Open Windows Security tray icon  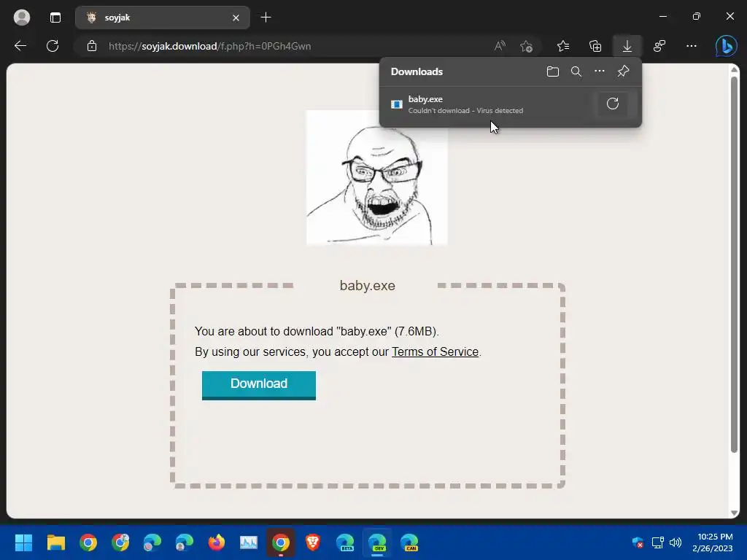pos(638,542)
